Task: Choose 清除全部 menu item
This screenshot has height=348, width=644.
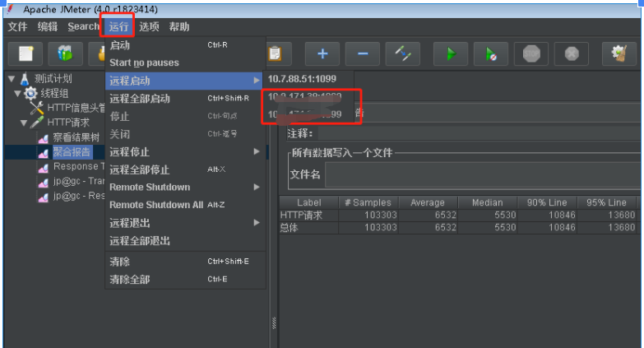Action: (186, 280)
